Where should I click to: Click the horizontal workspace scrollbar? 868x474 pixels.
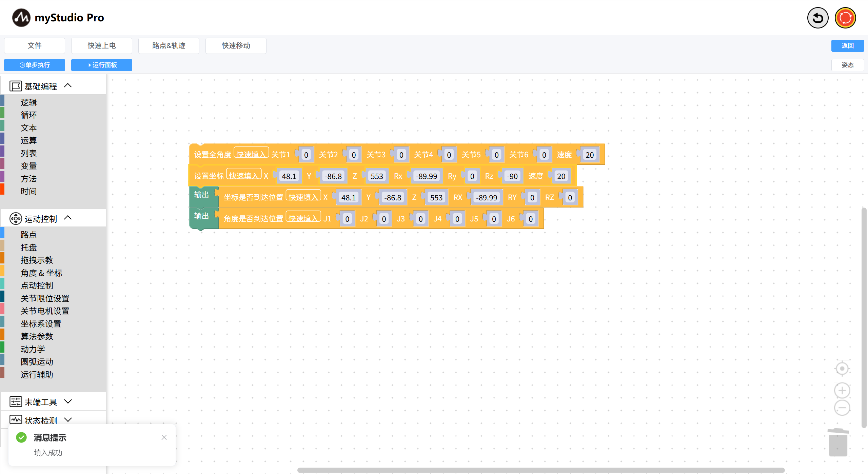(x=540, y=470)
